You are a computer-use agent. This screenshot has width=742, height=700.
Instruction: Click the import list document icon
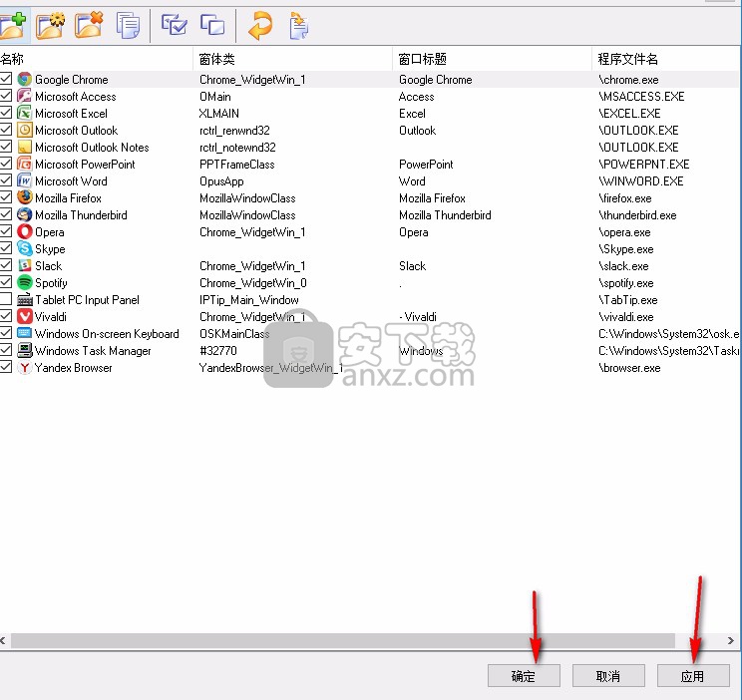[299, 26]
